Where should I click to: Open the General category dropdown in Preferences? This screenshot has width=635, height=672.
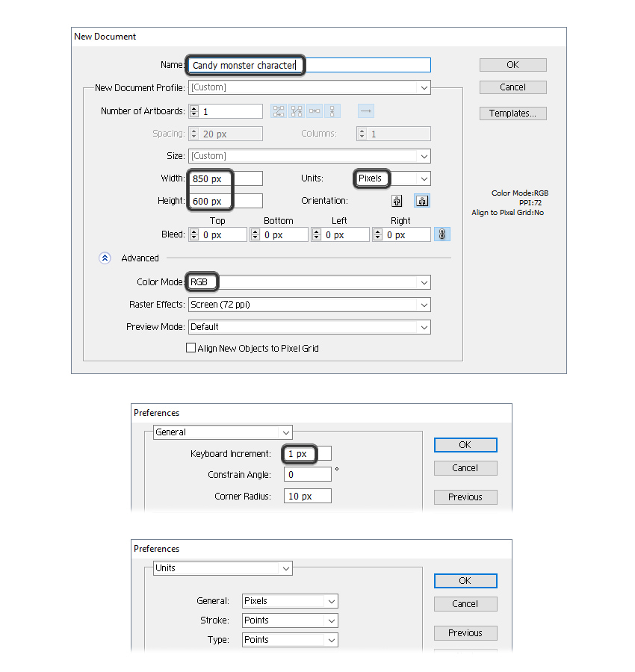pos(223,432)
